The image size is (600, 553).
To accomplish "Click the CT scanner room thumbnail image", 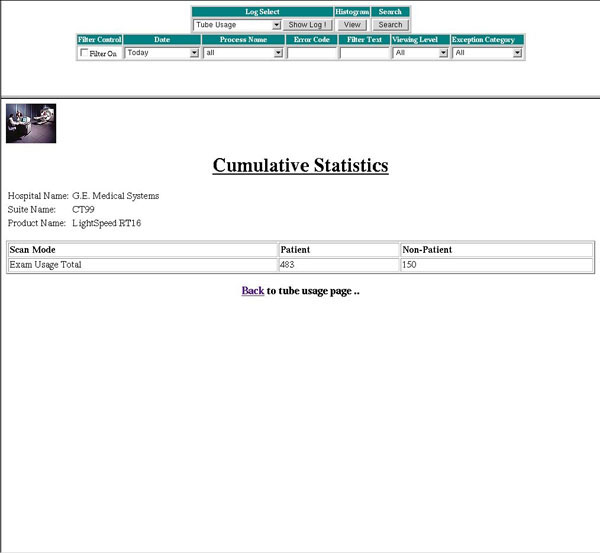I will [31, 124].
